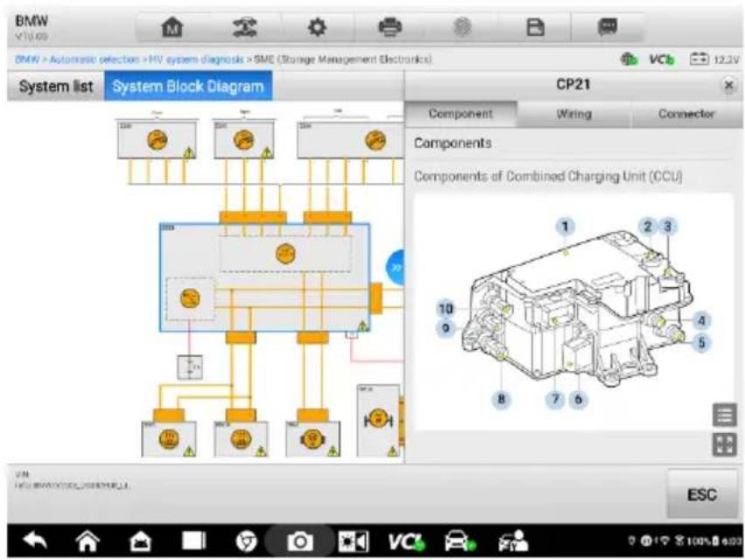Screen dimensions: 745x560
Task: Open the VCI manager in bottom bar
Action: click(x=406, y=542)
